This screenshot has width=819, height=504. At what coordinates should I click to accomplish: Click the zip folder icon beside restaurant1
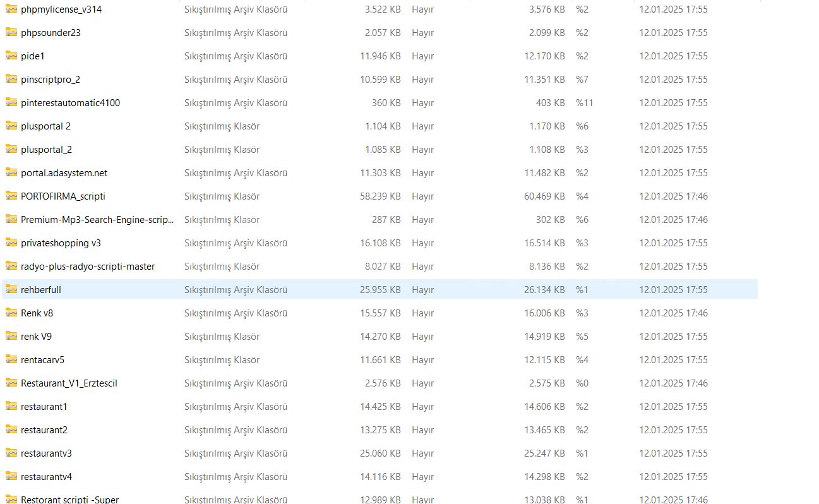tap(11, 406)
